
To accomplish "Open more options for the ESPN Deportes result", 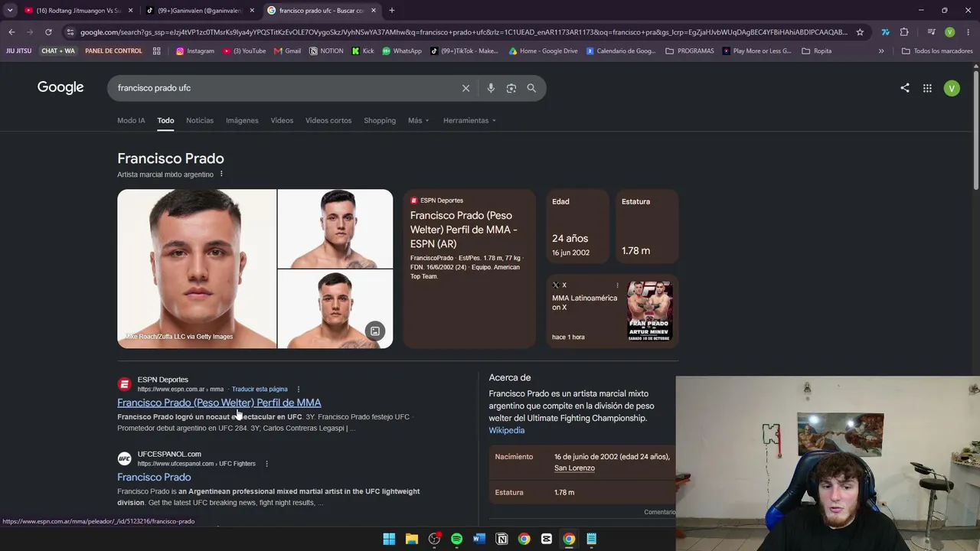I will [x=299, y=390].
